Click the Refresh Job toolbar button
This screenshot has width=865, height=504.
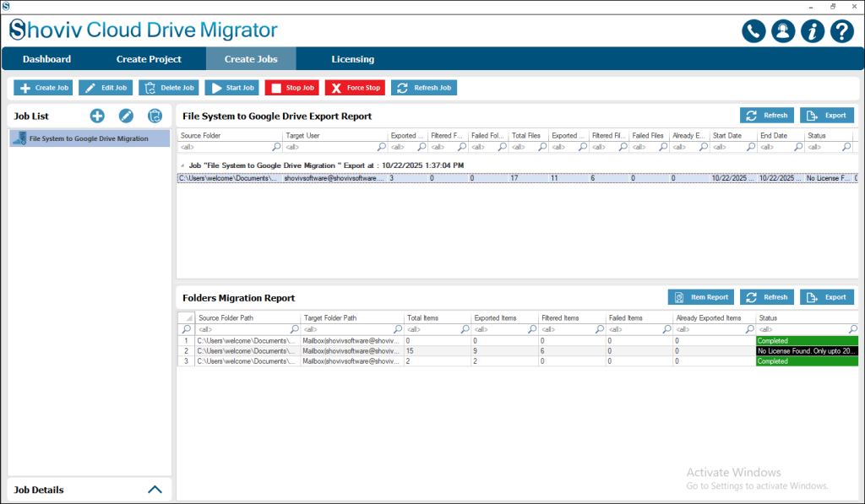[424, 88]
